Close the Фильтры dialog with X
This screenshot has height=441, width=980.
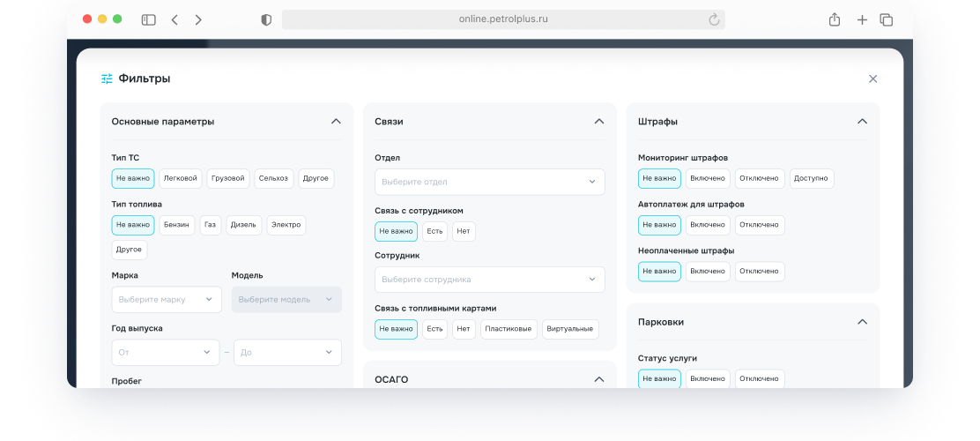(x=872, y=78)
